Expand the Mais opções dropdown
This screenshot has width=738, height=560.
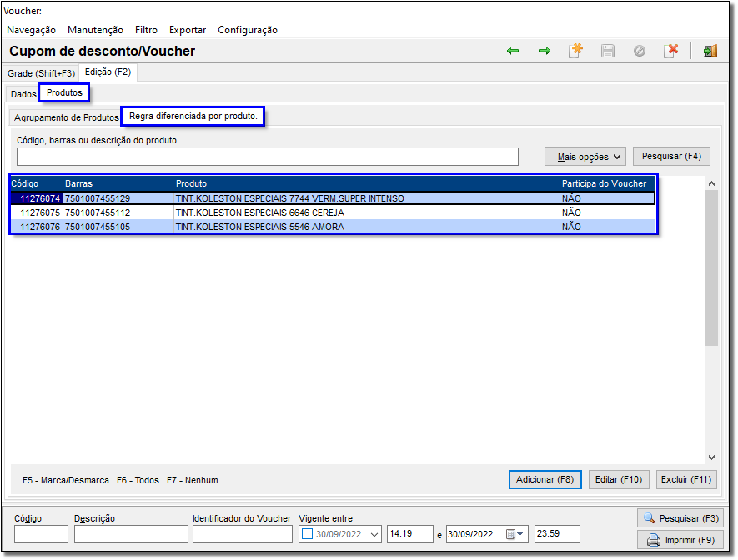[585, 157]
